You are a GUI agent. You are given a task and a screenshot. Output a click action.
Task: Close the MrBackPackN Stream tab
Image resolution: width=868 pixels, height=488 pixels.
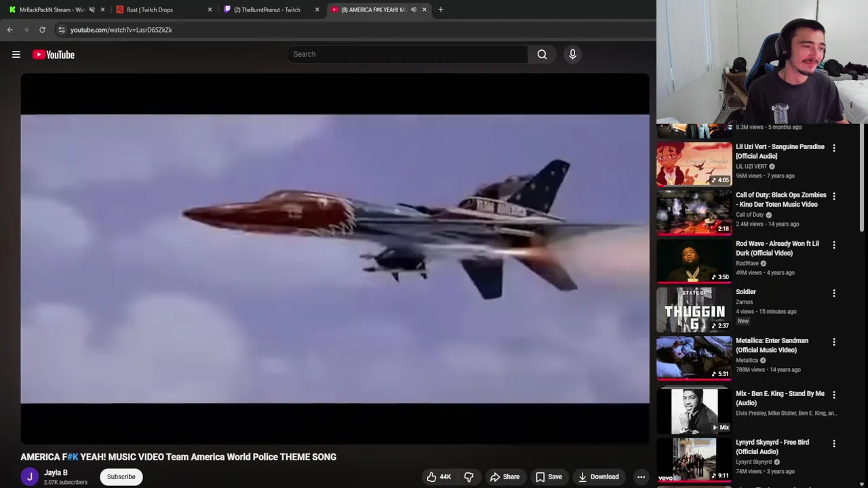point(102,9)
